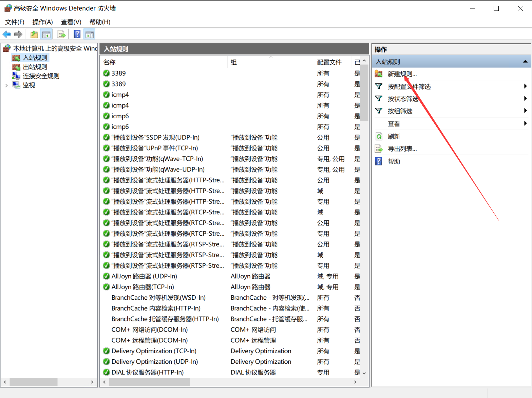
Task: Click the 连接安全规则 tree node icon
Action: click(x=16, y=76)
